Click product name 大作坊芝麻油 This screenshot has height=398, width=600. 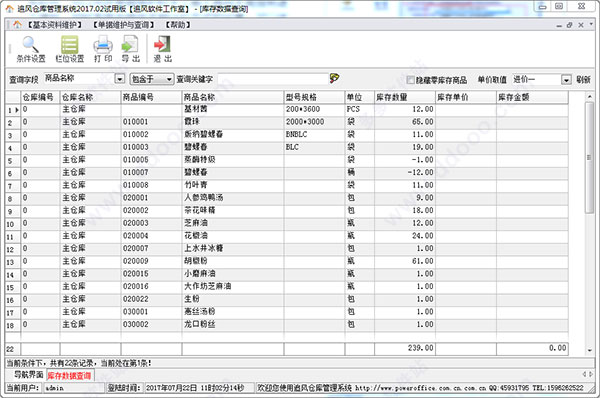tap(208, 286)
